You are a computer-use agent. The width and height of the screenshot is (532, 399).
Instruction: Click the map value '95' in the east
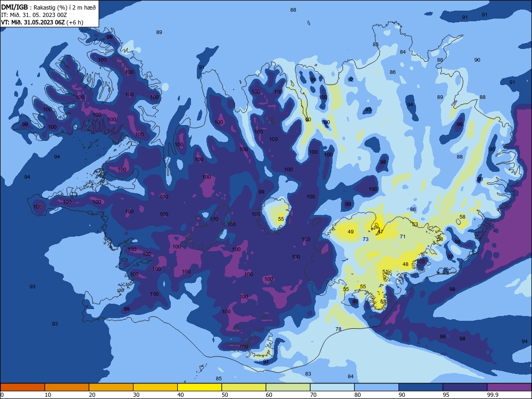pyautogui.click(x=492, y=149)
